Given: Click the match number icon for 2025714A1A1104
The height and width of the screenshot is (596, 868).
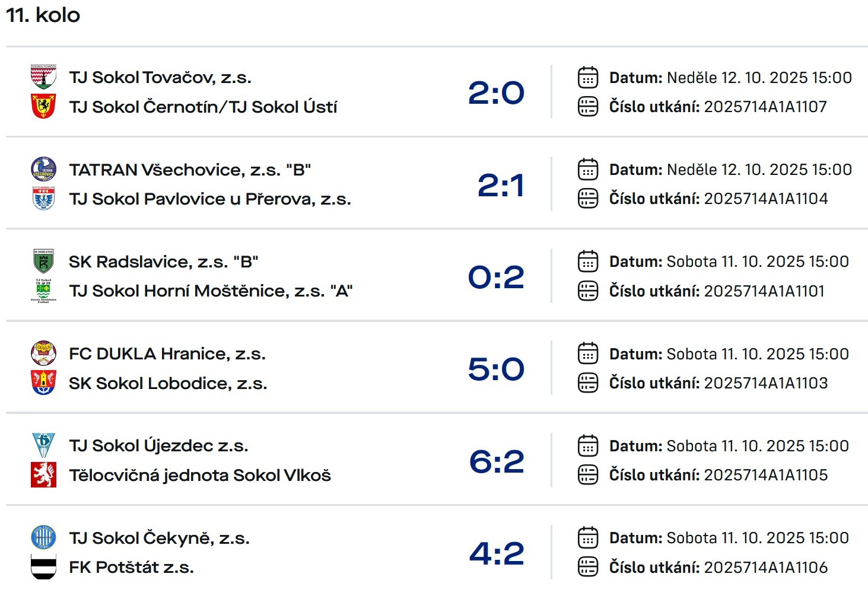Looking at the screenshot, I should pos(587,199).
